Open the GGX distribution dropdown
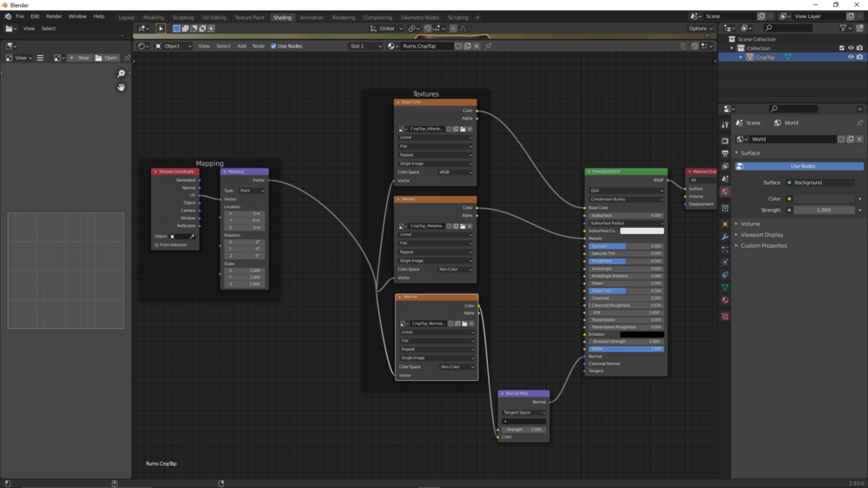The width and height of the screenshot is (868, 488). (x=626, y=190)
